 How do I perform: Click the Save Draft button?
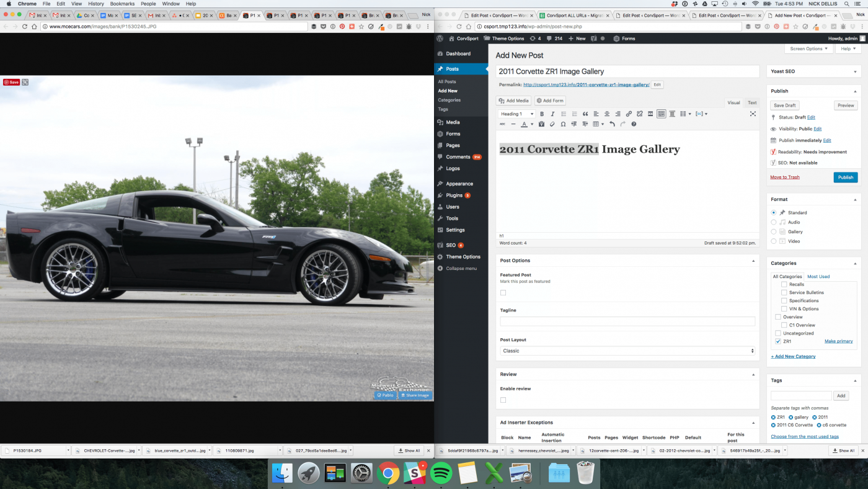[x=785, y=105]
